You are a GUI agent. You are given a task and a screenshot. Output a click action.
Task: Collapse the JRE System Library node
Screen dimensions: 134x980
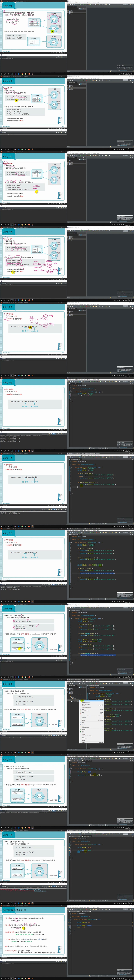[69, 695]
